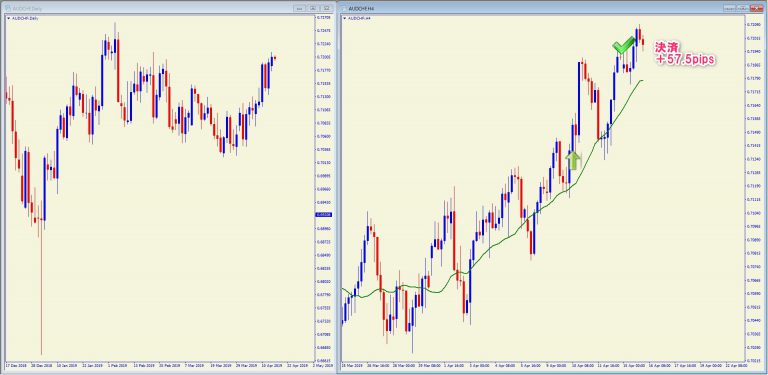Close the AUDCHF H4 chart window

click(757, 8)
